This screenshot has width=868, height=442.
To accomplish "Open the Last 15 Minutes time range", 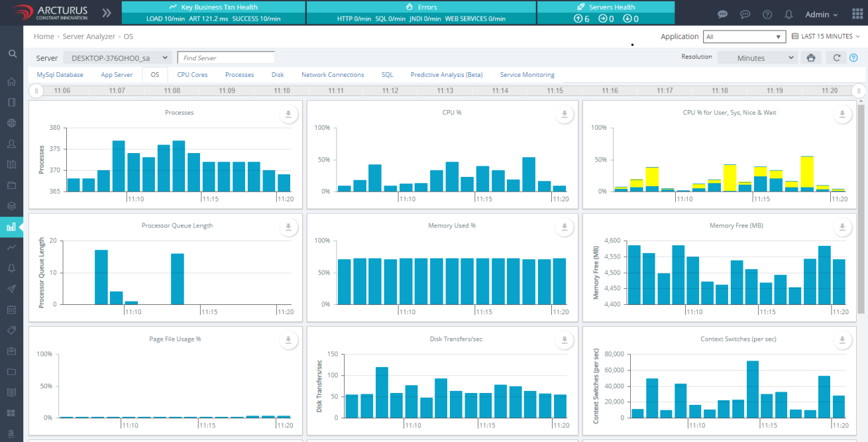I will (826, 36).
